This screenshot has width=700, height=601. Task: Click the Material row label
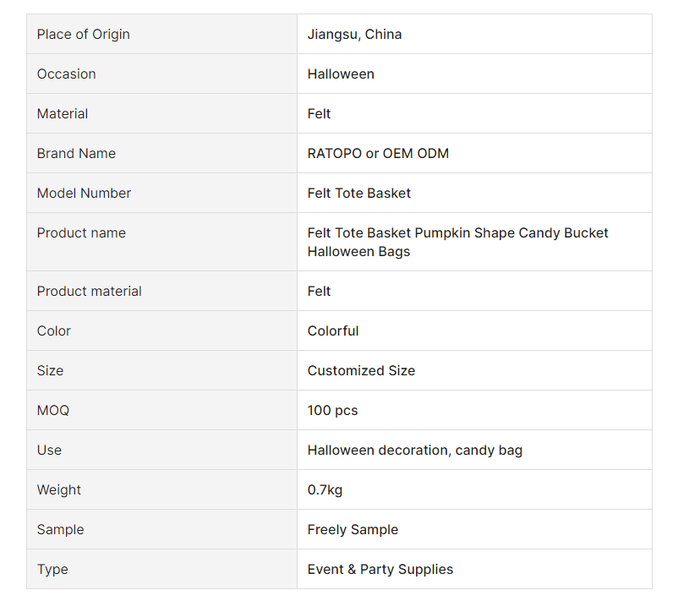[63, 114]
